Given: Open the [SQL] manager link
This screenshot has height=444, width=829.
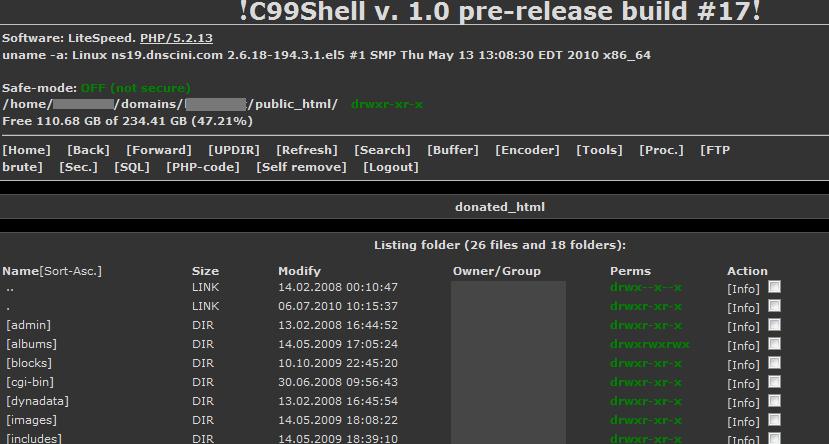Looking at the screenshot, I should [132, 167].
